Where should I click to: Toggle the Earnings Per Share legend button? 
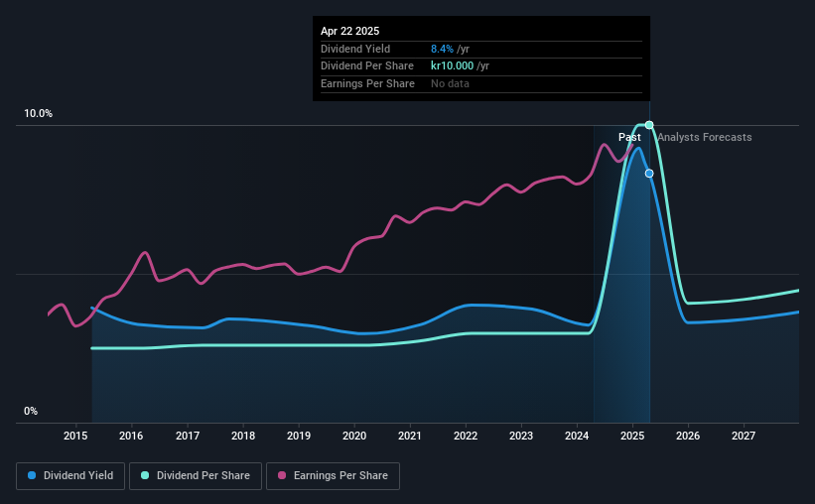click(x=333, y=476)
